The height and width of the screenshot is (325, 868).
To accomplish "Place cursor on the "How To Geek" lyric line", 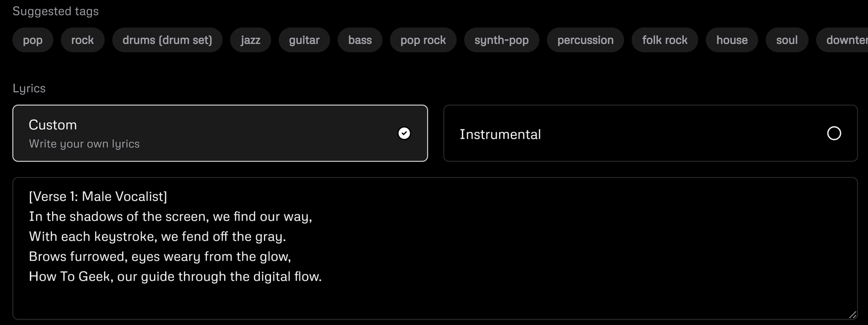I will pyautogui.click(x=175, y=276).
